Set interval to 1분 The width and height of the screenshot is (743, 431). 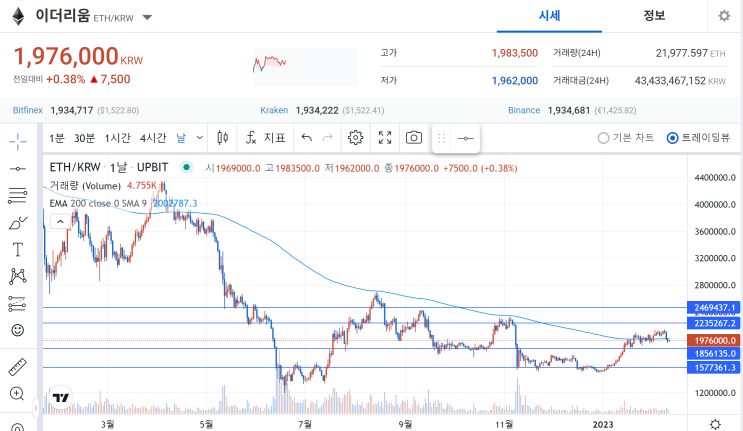coord(57,138)
